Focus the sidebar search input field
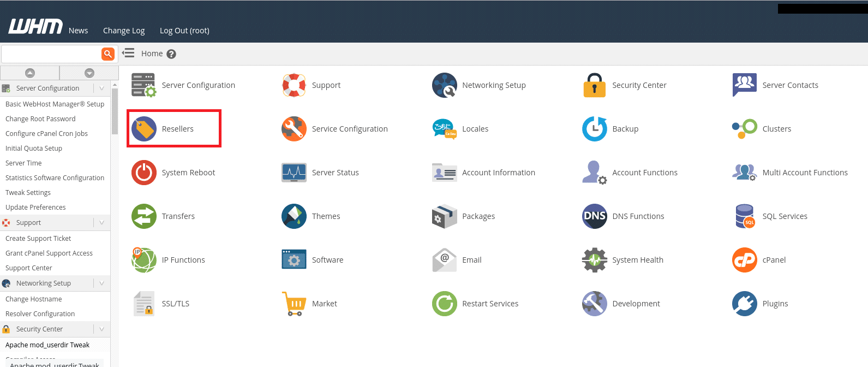 51,54
